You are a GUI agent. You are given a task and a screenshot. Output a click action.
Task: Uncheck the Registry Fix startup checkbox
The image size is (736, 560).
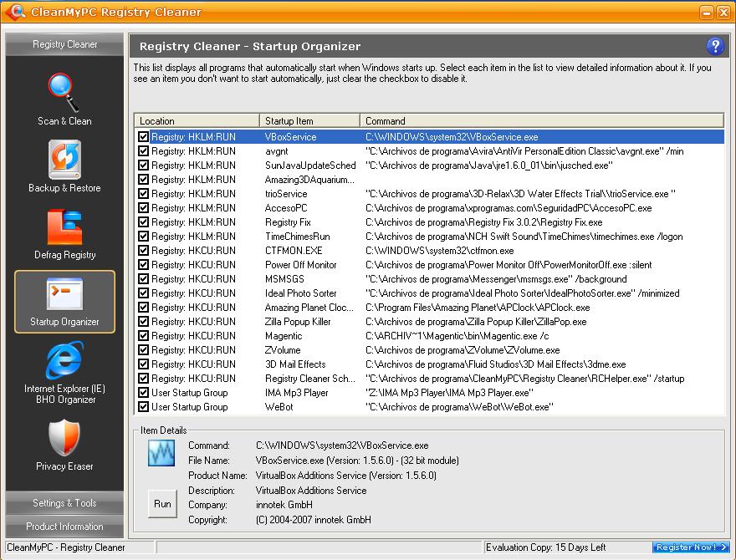click(x=143, y=221)
